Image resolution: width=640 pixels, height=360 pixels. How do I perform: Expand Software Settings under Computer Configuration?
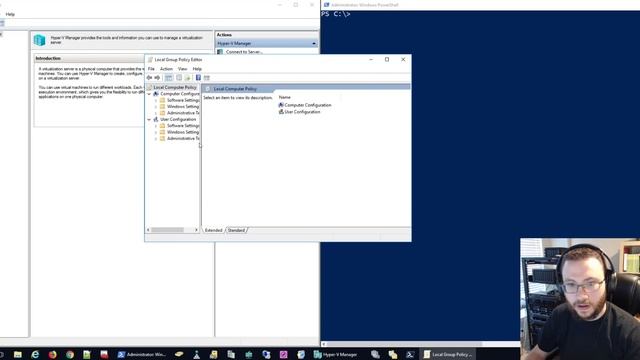click(x=156, y=100)
